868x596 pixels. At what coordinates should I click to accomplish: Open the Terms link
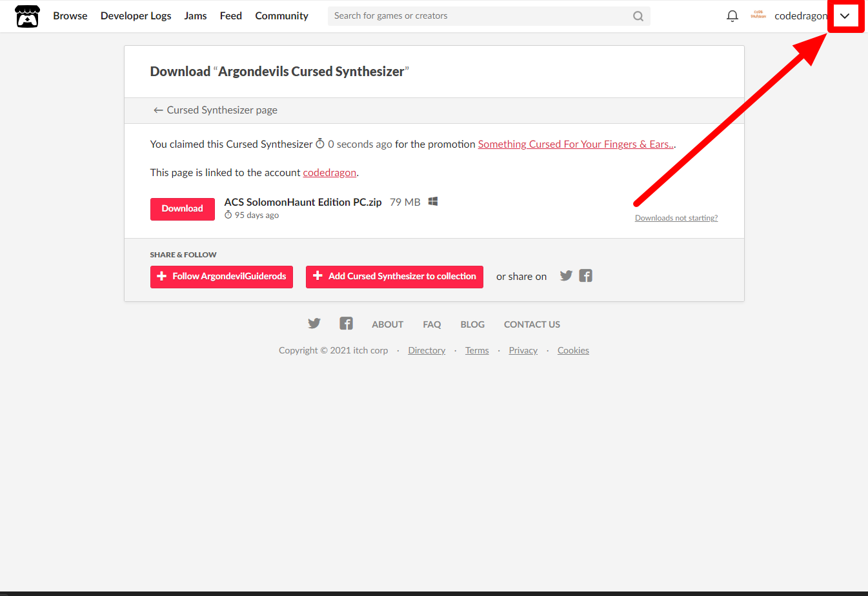(x=477, y=351)
